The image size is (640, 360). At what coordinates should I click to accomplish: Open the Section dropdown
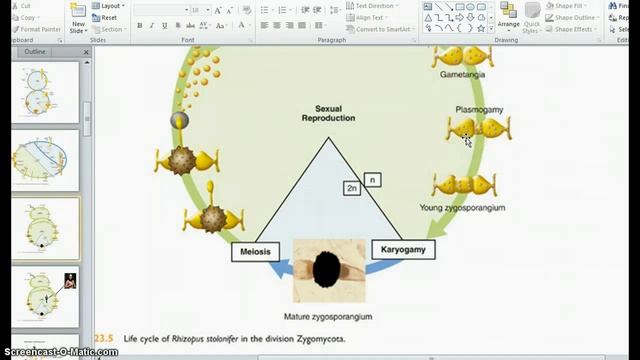point(109,29)
